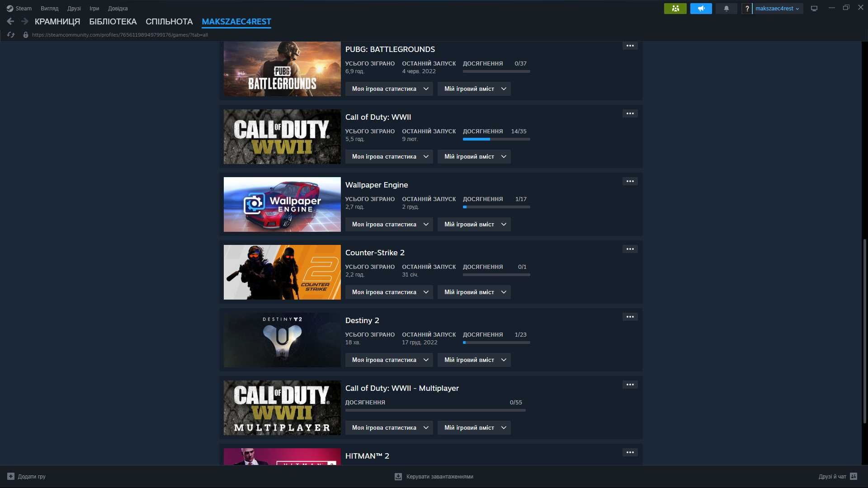Image resolution: width=868 pixels, height=488 pixels.
Task: Open the blue megaphone announcements button
Action: pyautogui.click(x=701, y=8)
